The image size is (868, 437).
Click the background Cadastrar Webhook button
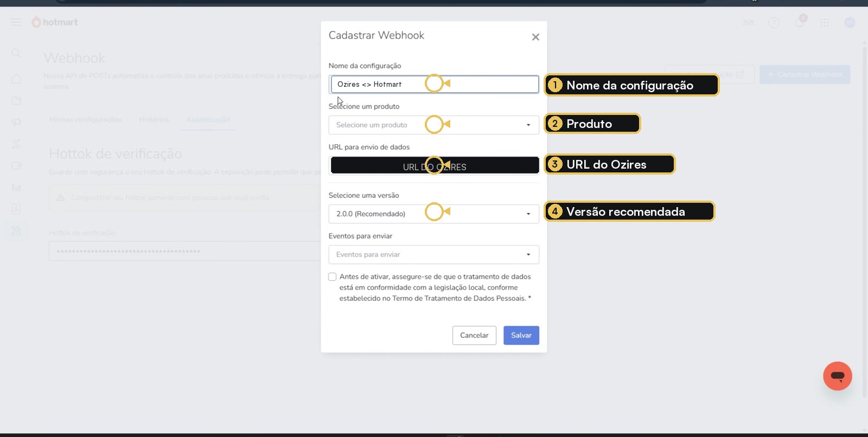pyautogui.click(x=805, y=74)
